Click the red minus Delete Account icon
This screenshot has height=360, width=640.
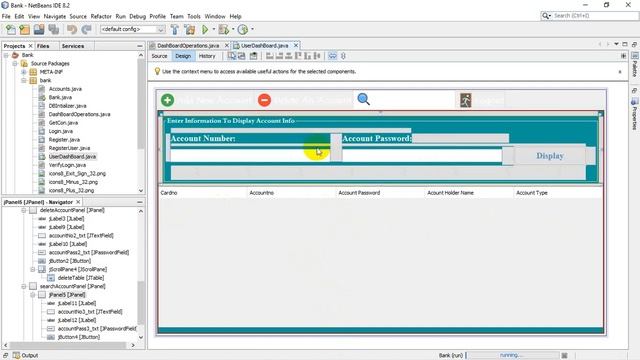(x=264, y=100)
